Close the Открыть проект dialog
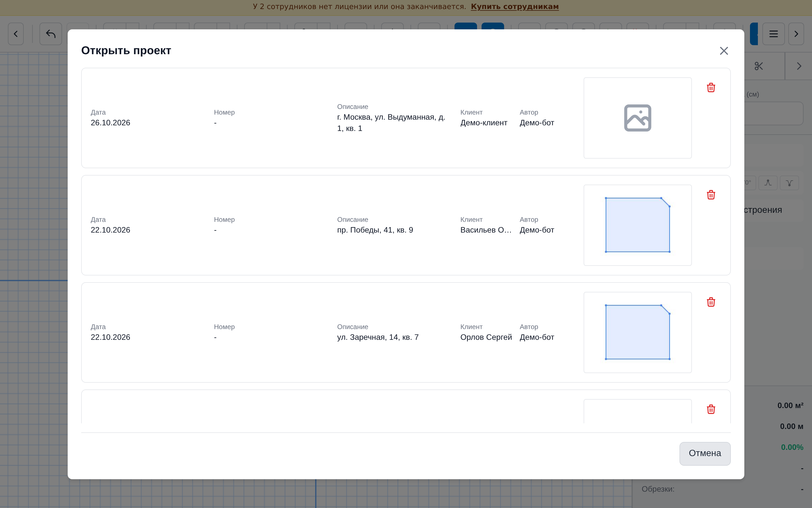 (724, 51)
